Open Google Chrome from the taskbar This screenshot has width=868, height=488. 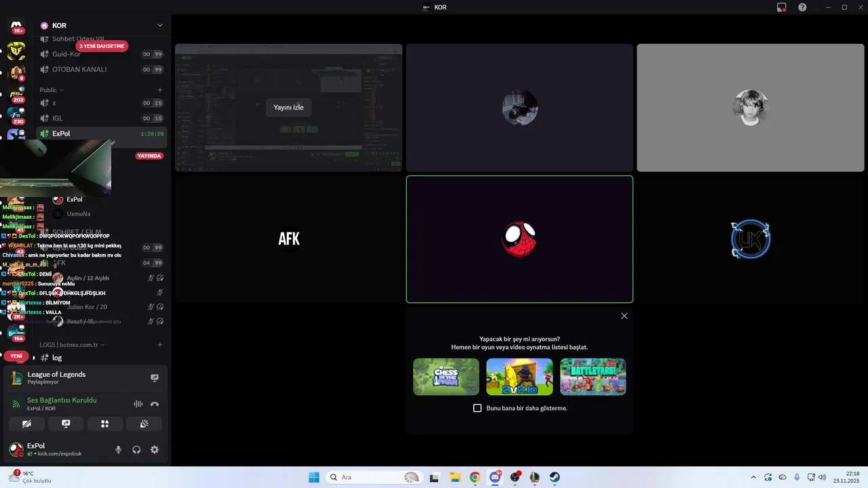[475, 477]
